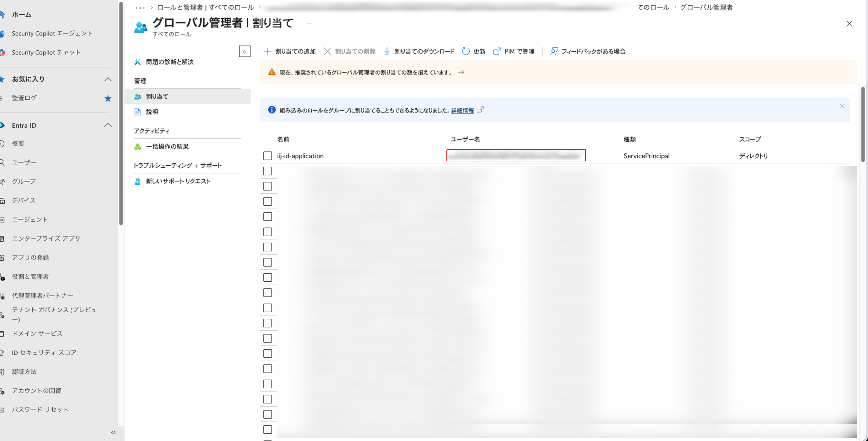Click the star icon beside 監査ログ

point(108,98)
